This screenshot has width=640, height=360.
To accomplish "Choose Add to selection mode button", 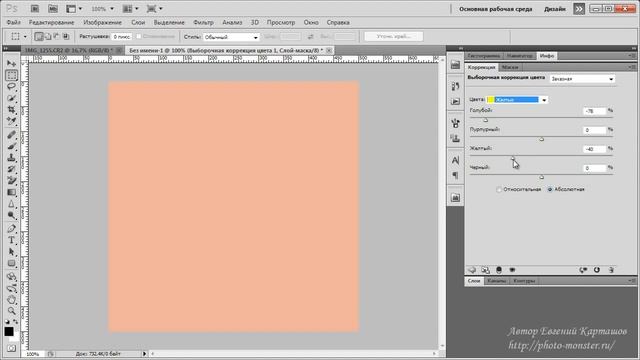I will coord(48,37).
